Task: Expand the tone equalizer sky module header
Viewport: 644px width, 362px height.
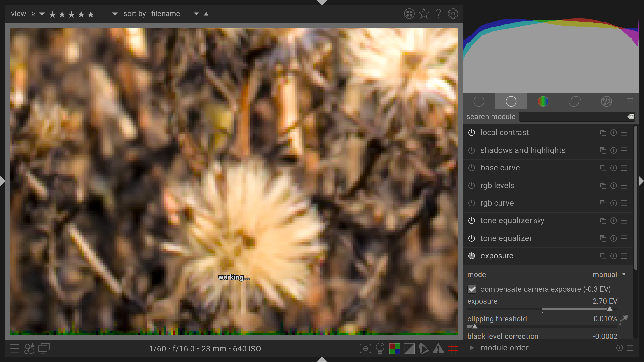Action: click(512, 221)
